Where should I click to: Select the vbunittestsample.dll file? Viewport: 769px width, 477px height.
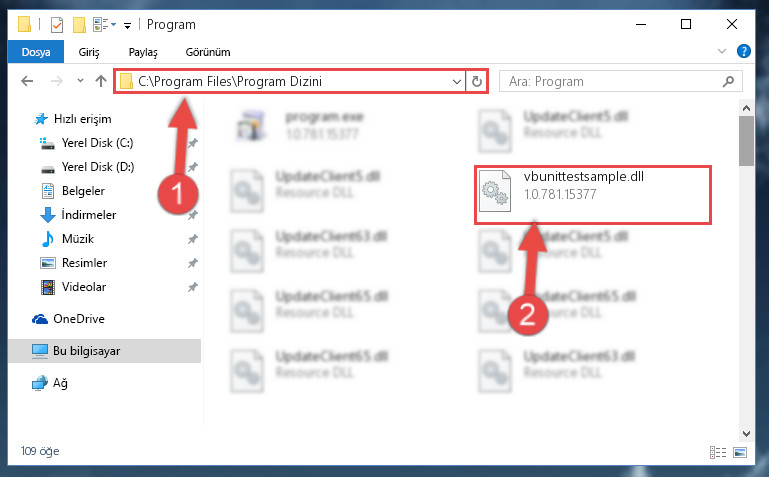593,195
